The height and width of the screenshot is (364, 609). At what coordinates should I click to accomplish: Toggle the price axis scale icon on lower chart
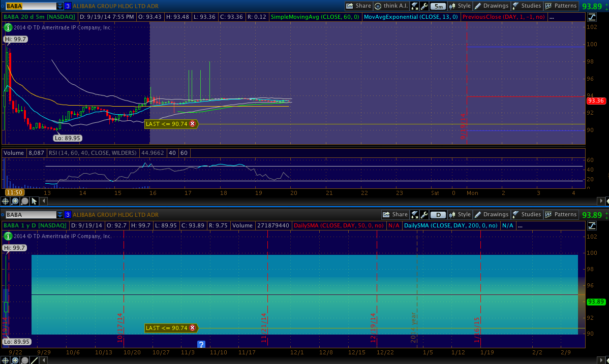[592, 225]
